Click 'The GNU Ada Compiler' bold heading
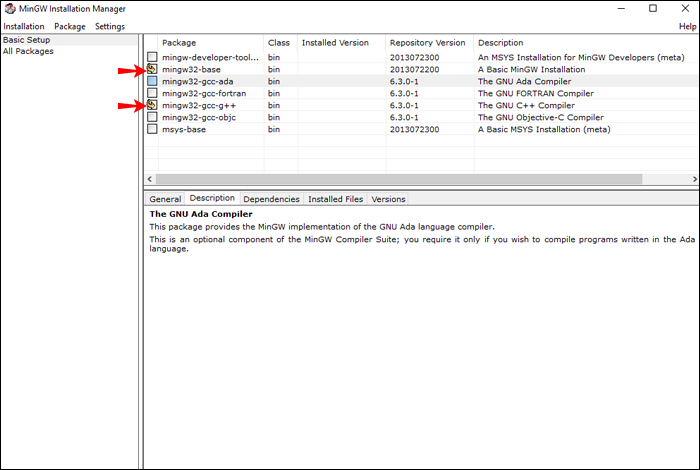700x470 pixels. tap(201, 214)
